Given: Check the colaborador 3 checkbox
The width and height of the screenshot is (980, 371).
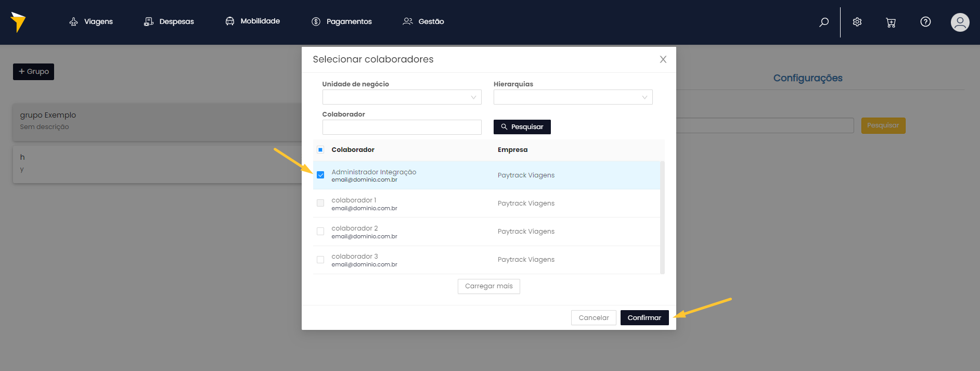Looking at the screenshot, I should click(320, 259).
